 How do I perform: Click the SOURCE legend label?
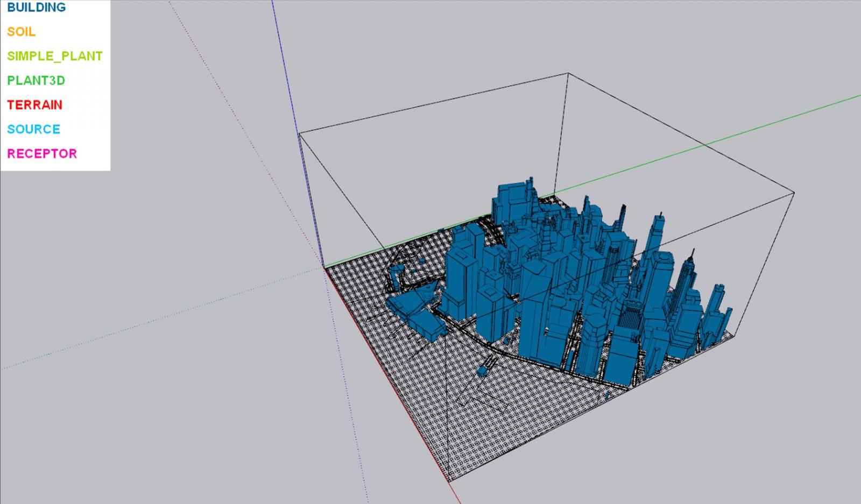pyautogui.click(x=33, y=129)
